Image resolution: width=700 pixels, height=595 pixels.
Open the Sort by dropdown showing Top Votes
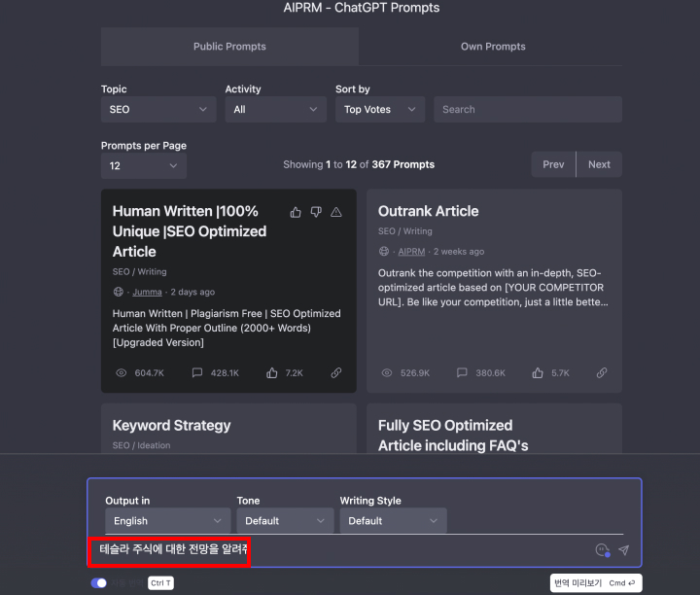(380, 109)
